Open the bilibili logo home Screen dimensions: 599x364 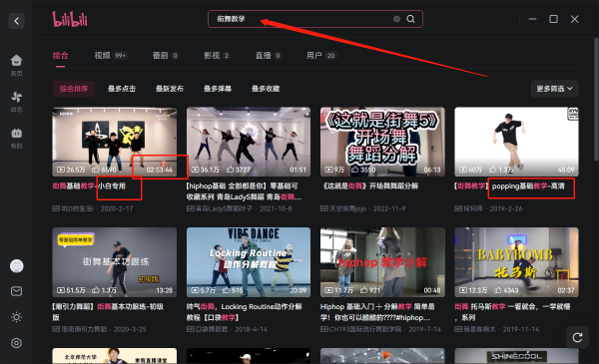point(70,19)
